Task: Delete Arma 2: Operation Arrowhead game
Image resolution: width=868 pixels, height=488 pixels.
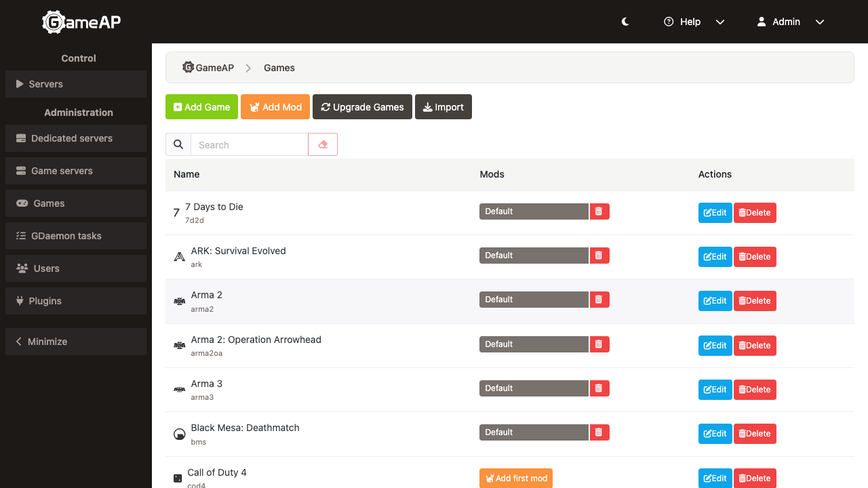Action: (x=755, y=346)
